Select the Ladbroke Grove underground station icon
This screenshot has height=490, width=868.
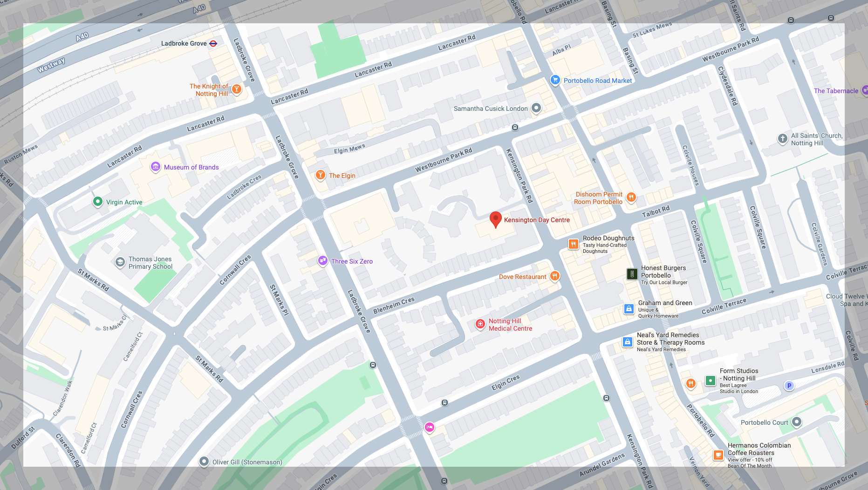coord(213,43)
